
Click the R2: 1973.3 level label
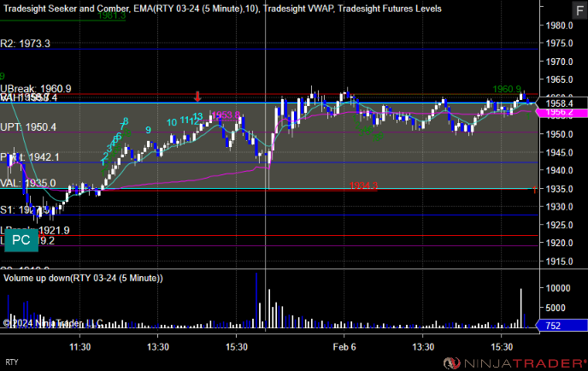[x=25, y=44]
